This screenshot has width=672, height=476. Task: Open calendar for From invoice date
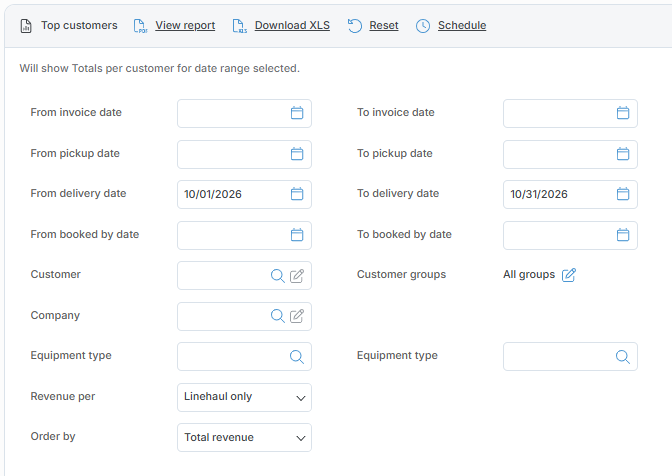click(x=297, y=113)
